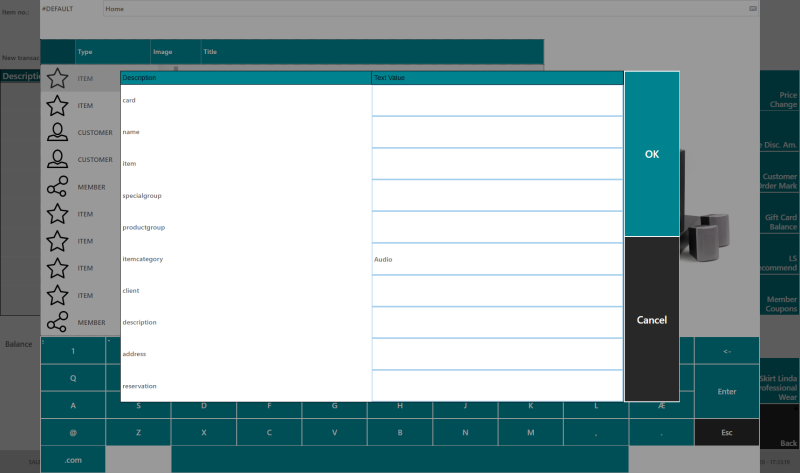Click the Type column header
The height and width of the screenshot is (473, 800).
tap(112, 51)
